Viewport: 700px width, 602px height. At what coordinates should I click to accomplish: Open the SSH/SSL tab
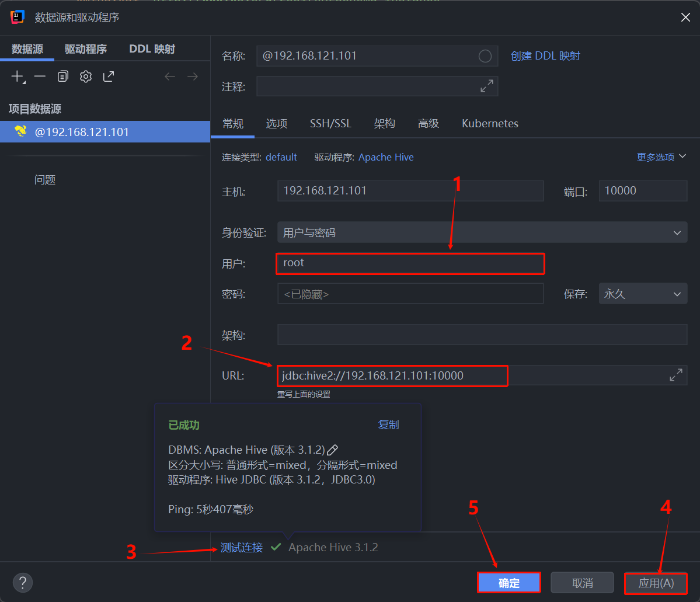point(331,124)
